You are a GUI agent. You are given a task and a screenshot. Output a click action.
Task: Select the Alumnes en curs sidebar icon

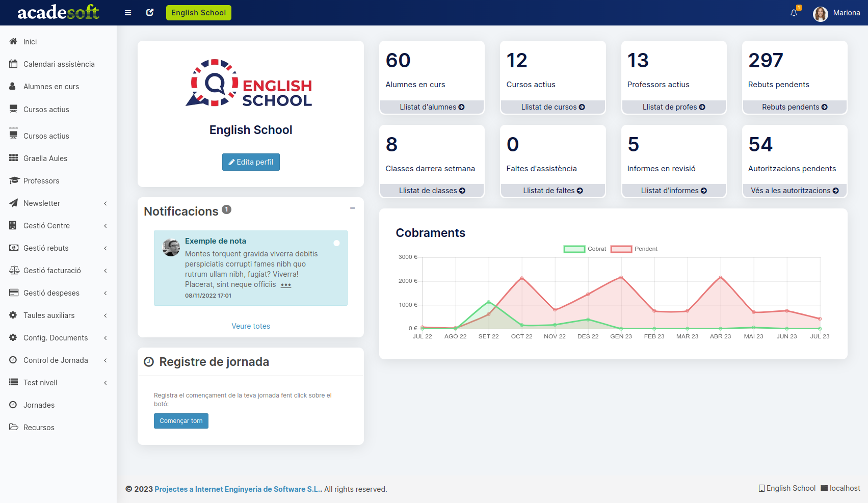[x=13, y=86]
